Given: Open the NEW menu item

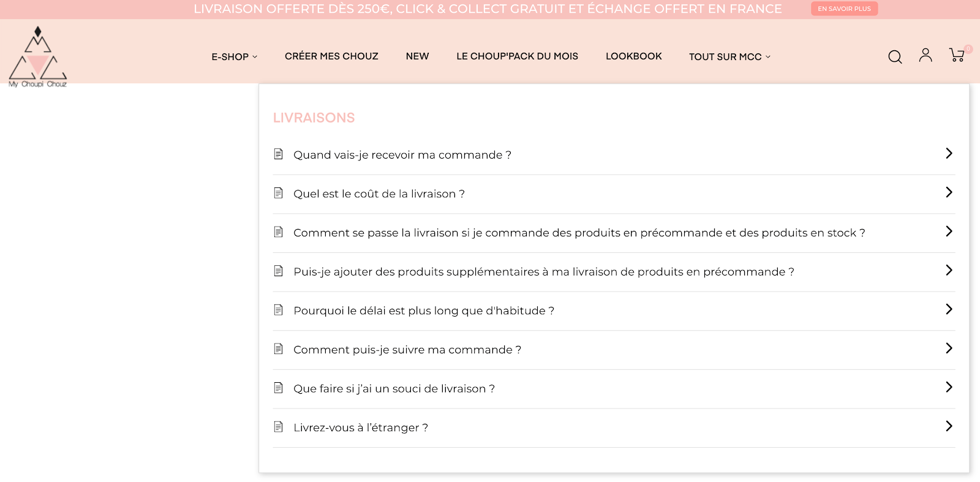Looking at the screenshot, I should coord(417,56).
